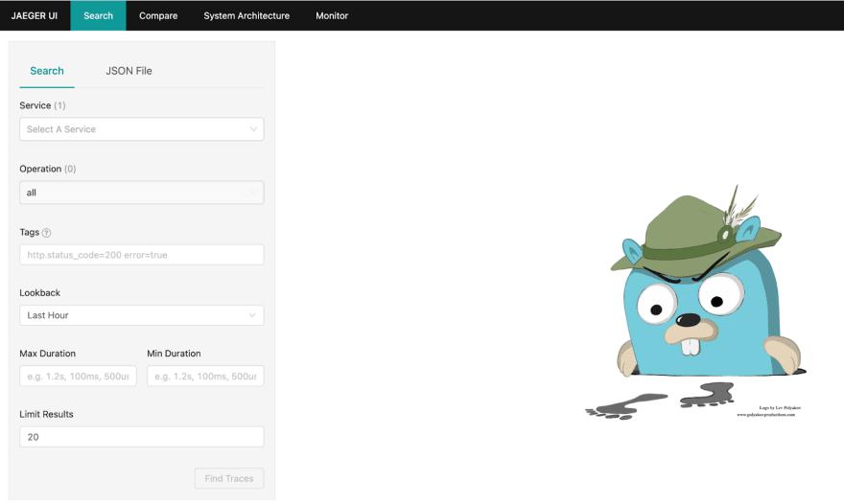Click the Tags help question mark icon

pyautogui.click(x=47, y=233)
